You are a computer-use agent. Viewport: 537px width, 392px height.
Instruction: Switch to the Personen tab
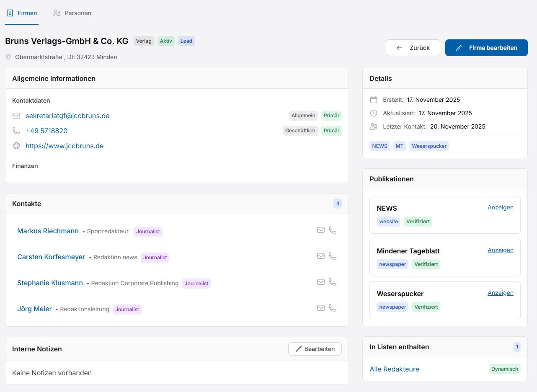[72, 13]
